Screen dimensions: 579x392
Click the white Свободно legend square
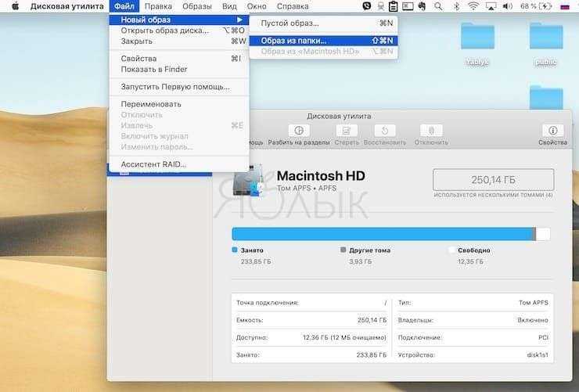pyautogui.click(x=451, y=250)
